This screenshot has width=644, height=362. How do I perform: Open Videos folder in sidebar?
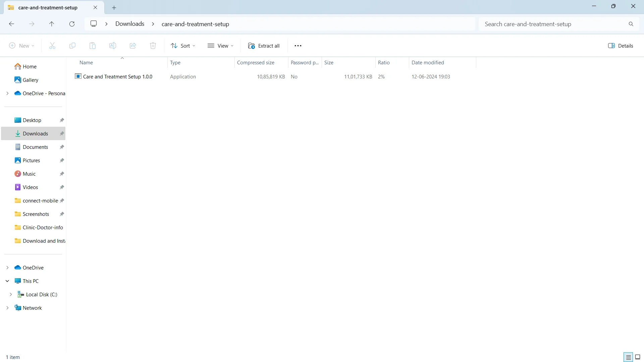30,187
